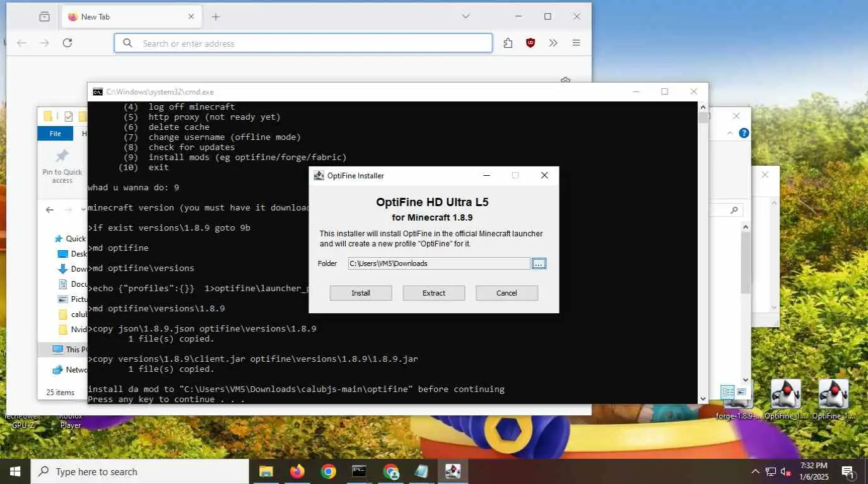Click OptiFine Installer title bar Java icon
The image size is (868, 484).
[319, 176]
